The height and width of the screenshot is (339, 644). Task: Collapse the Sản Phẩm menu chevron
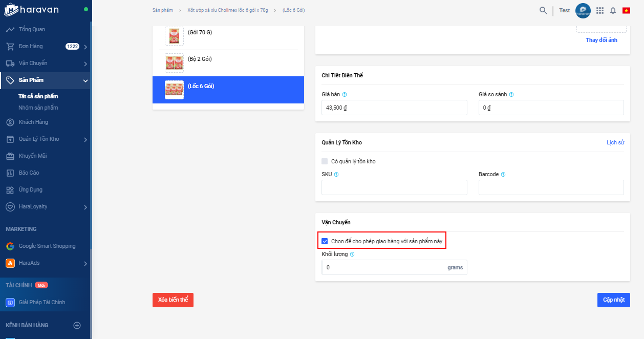click(85, 80)
